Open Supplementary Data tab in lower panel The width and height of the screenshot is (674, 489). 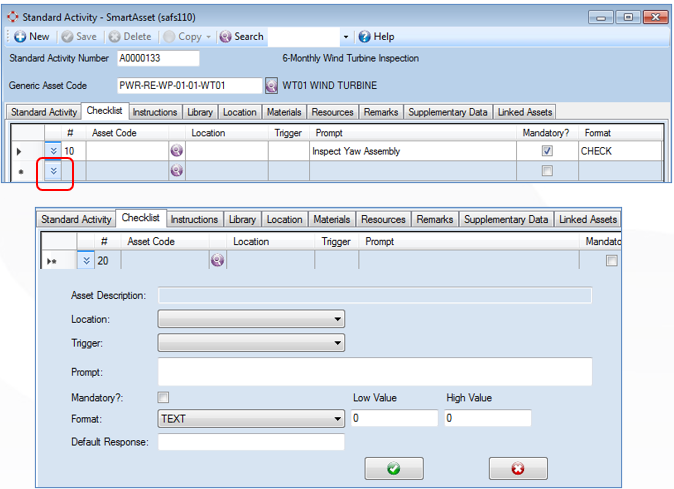click(506, 220)
